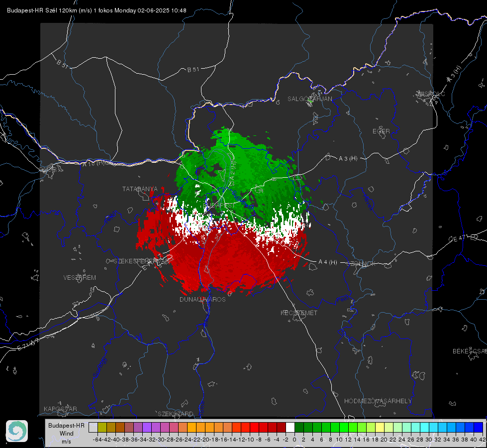This screenshot has height=448, width=487.
Task: Click the Fejér county label
Action: (111, 218)
